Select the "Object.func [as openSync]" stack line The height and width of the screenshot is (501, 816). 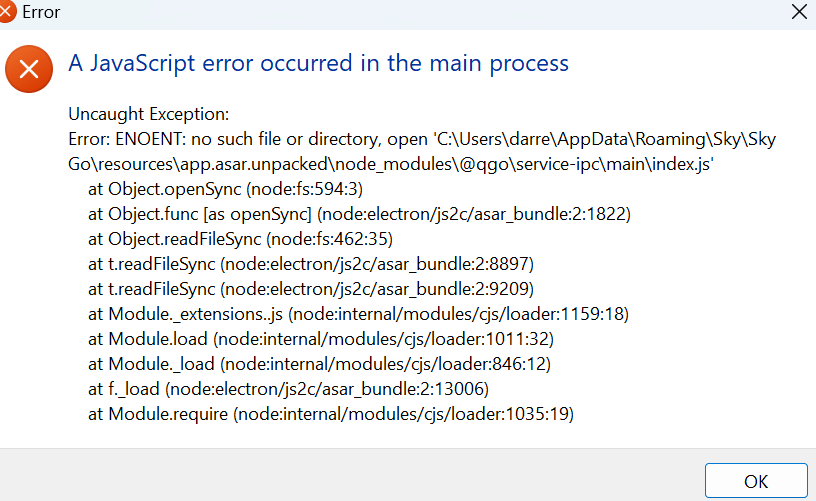(359, 214)
